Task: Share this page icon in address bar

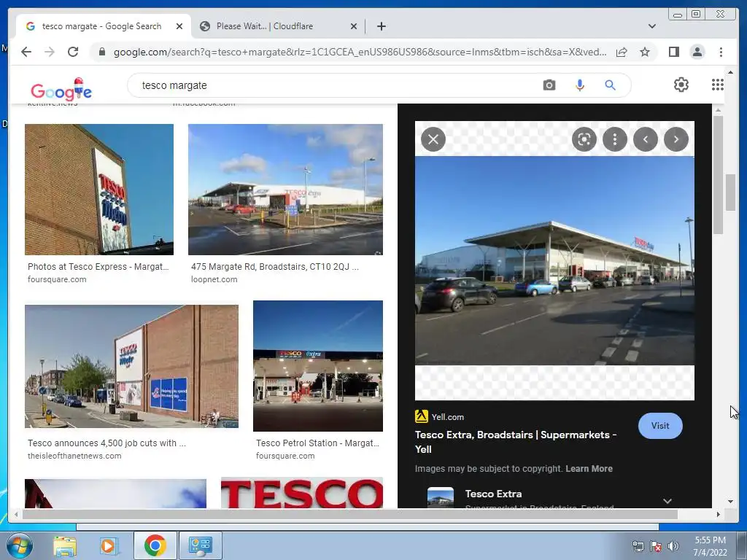Action: point(622,52)
